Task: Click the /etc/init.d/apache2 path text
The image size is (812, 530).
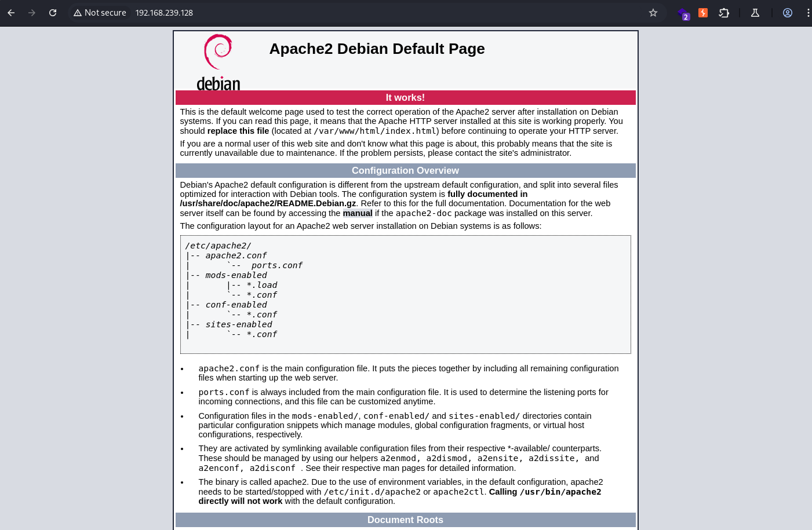Action: (372, 492)
